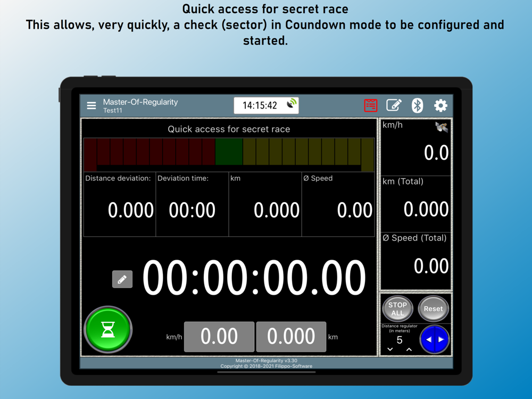532x399 pixels.
Task: Tap the Bluetooth icon
Action: tap(417, 105)
